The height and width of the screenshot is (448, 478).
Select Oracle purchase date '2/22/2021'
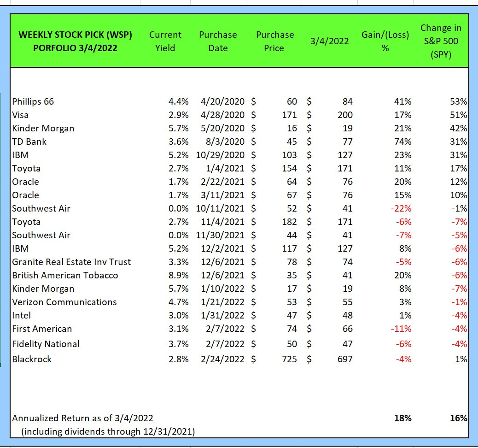222,182
